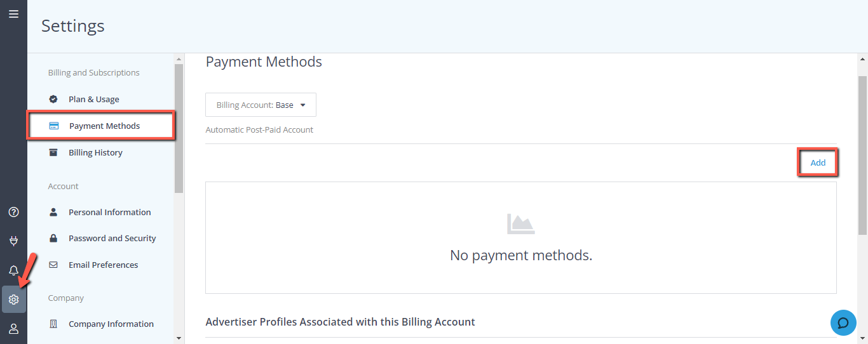868x344 pixels.
Task: Open the chat support bubble
Action: (843, 322)
